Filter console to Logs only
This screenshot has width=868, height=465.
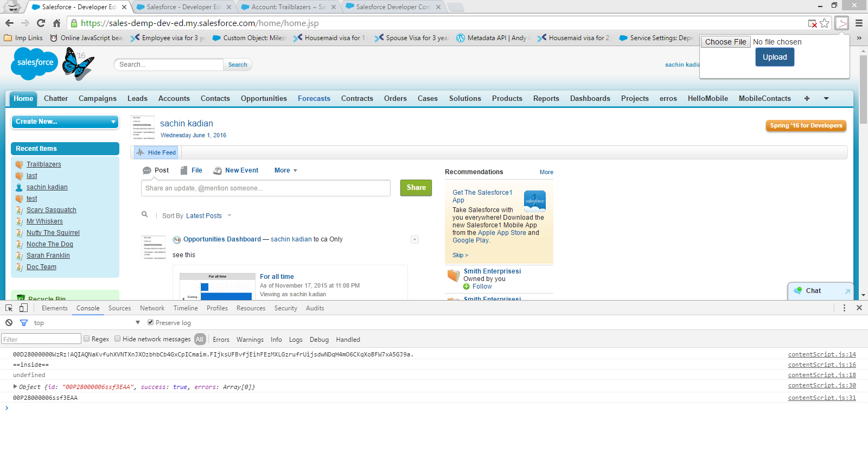coord(296,340)
